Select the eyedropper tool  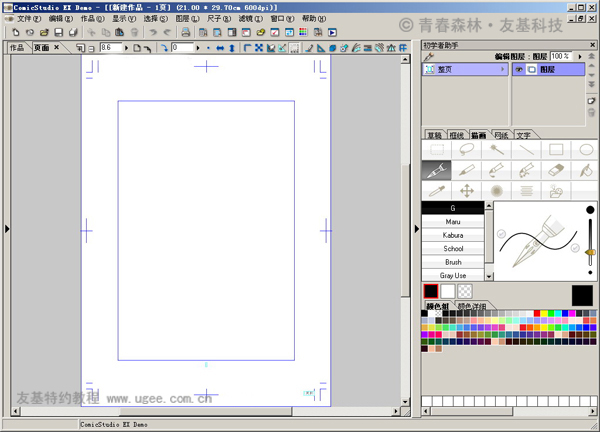point(436,191)
